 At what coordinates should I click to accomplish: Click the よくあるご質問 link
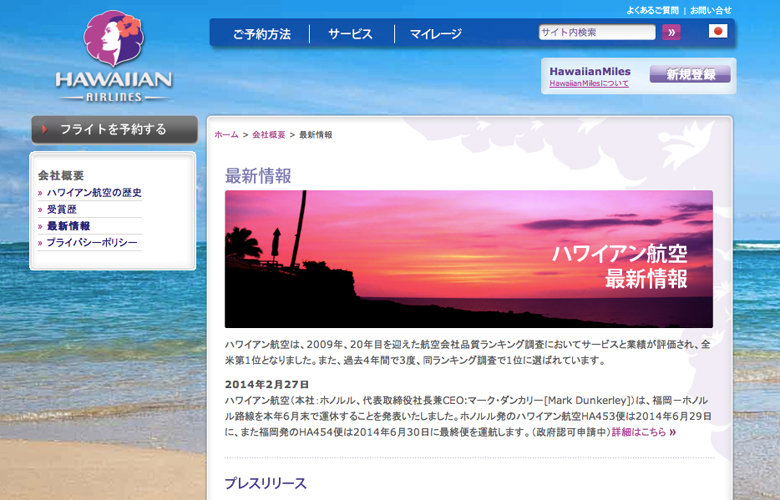pos(652,10)
